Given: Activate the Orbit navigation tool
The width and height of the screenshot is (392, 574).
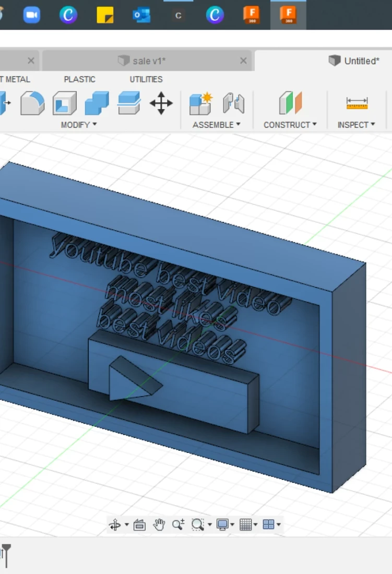Looking at the screenshot, I should (x=115, y=524).
